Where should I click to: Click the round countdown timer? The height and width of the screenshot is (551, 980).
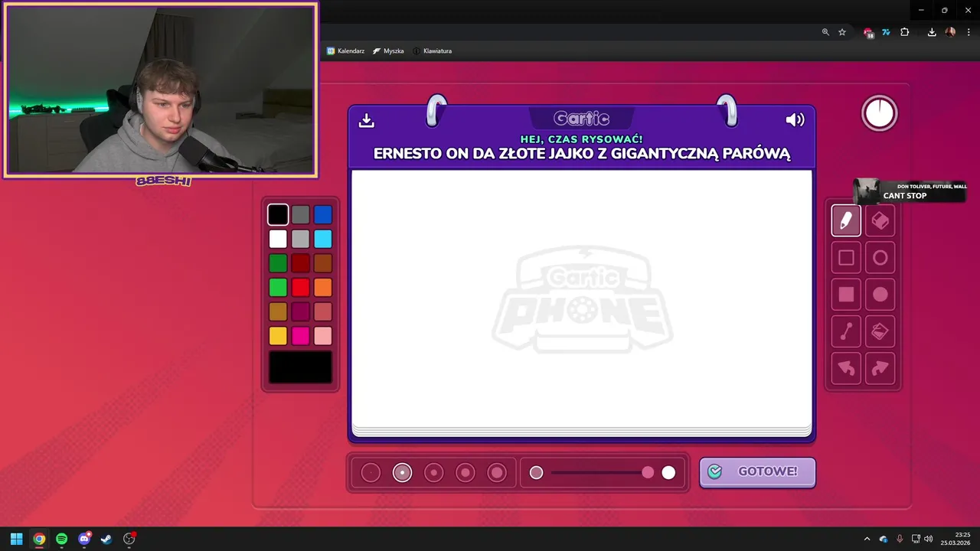pyautogui.click(x=880, y=113)
